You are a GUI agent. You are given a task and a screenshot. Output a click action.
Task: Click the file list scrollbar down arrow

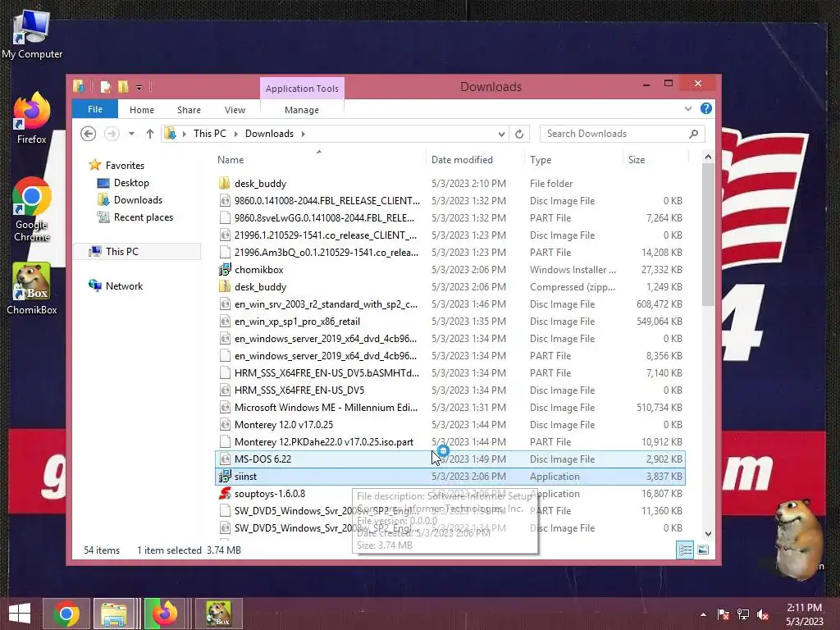tap(708, 533)
